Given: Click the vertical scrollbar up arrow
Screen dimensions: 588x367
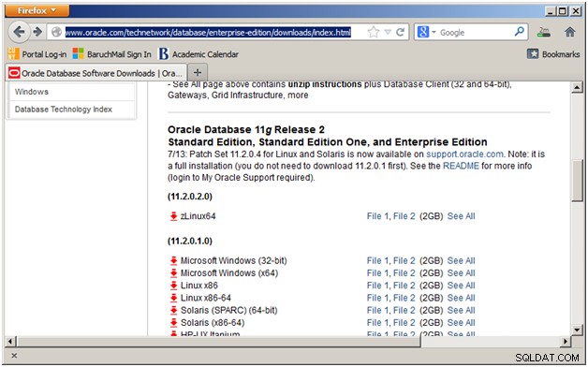Looking at the screenshot, I should [x=577, y=88].
